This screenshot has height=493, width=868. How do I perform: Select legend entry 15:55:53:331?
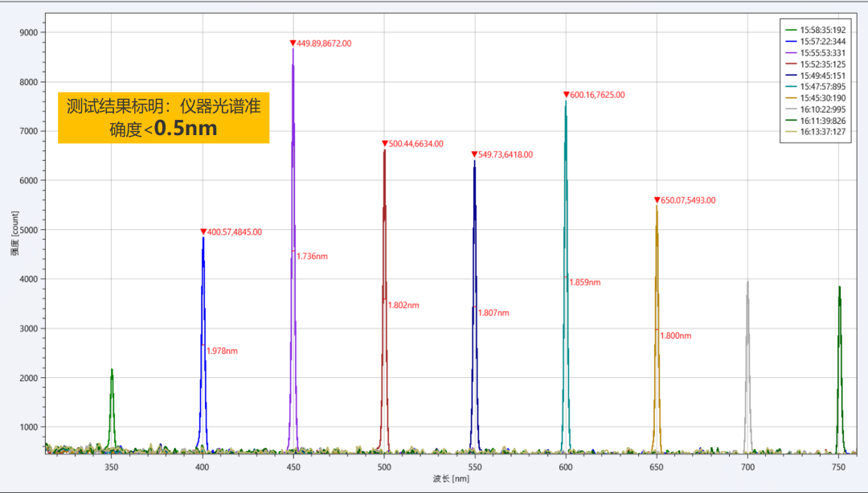pyautogui.click(x=816, y=53)
